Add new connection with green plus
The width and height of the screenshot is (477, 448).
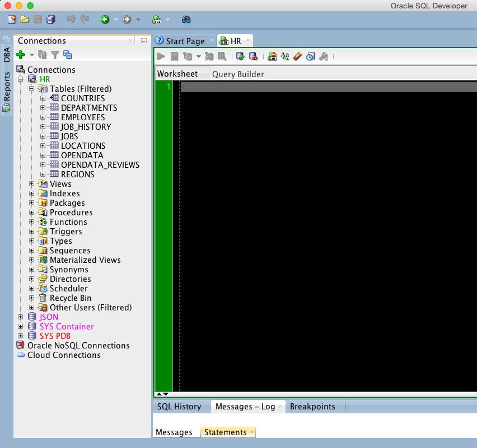(21, 55)
